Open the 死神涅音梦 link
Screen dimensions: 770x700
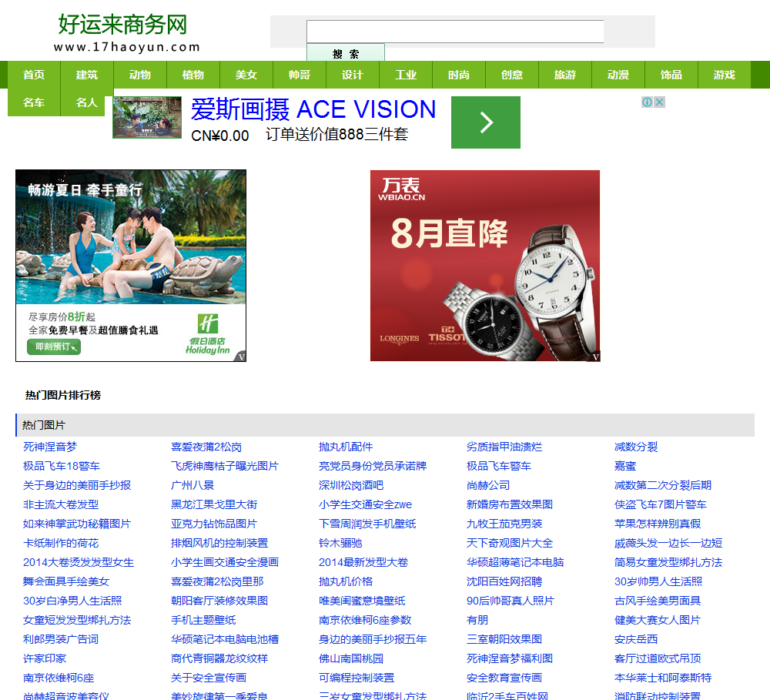point(50,447)
